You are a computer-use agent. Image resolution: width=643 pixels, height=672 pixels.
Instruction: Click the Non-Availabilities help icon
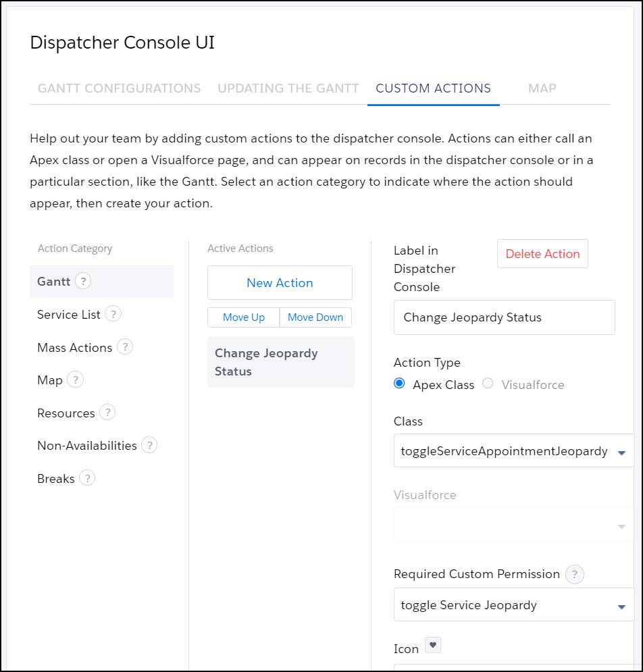[150, 446]
